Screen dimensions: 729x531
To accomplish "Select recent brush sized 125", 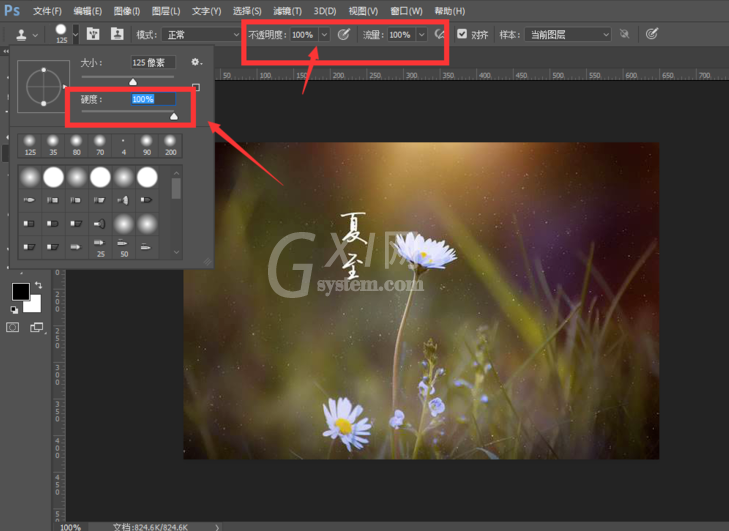I will [x=30, y=146].
